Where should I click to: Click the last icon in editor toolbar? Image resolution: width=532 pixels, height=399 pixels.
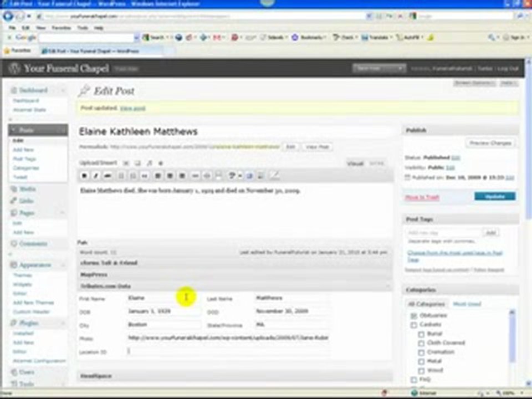coord(274,176)
